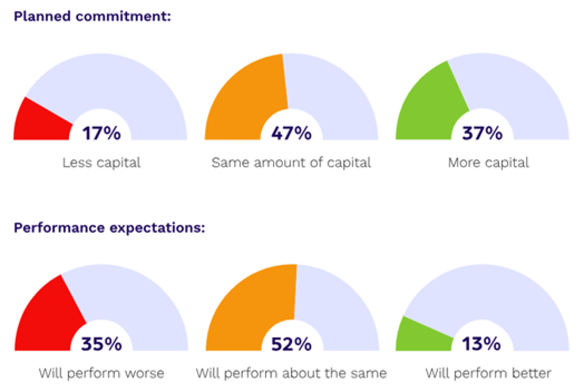Select the "Will perform better" caption
584x392 pixels.
[488, 374]
